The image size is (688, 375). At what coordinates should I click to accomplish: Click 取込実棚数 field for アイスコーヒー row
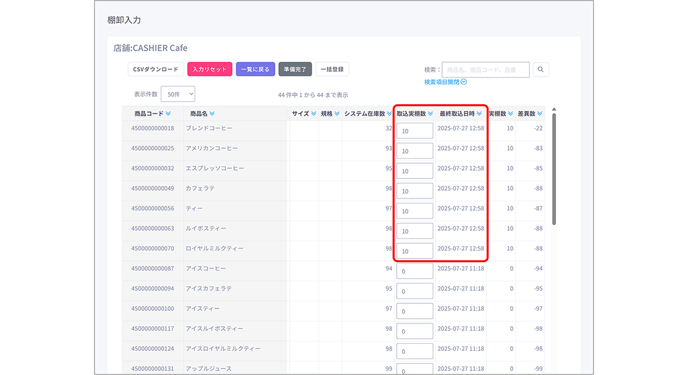pos(415,271)
